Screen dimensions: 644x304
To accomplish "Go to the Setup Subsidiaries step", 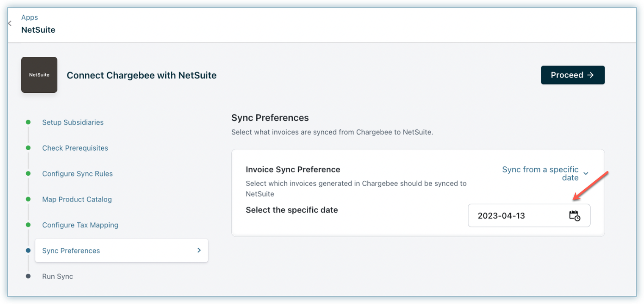I will coord(73,122).
